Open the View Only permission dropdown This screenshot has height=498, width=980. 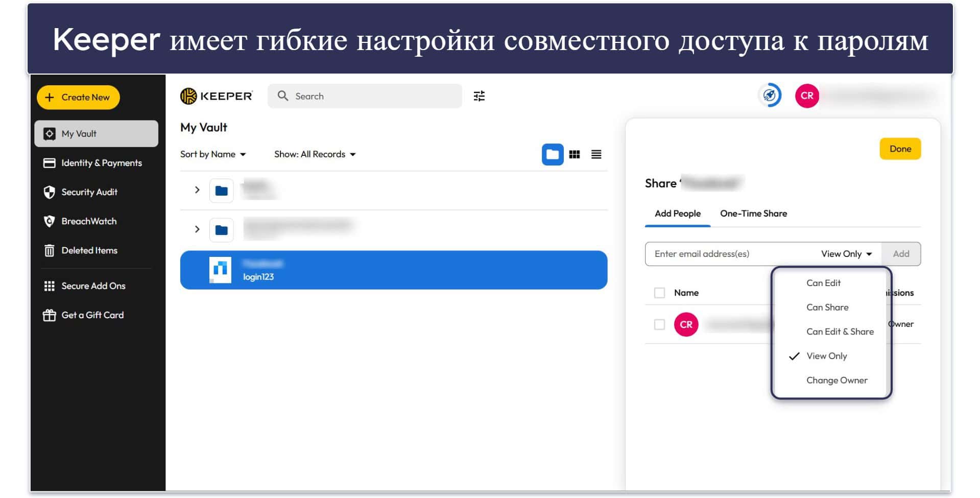(x=846, y=254)
